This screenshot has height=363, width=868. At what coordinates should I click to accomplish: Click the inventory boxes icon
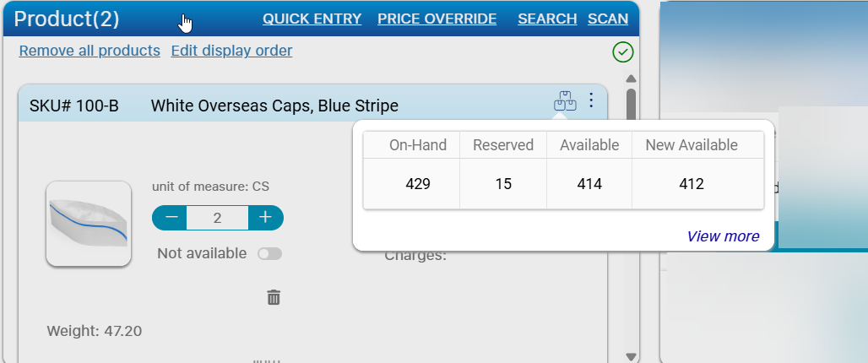point(564,101)
